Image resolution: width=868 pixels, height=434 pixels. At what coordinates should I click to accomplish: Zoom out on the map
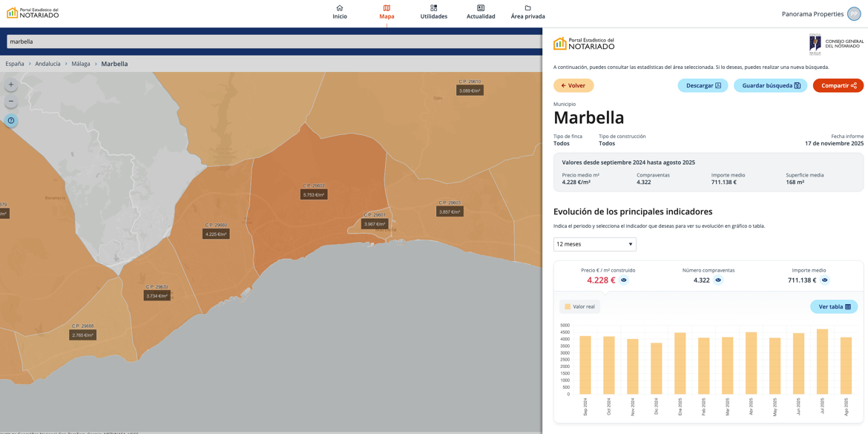(x=11, y=101)
